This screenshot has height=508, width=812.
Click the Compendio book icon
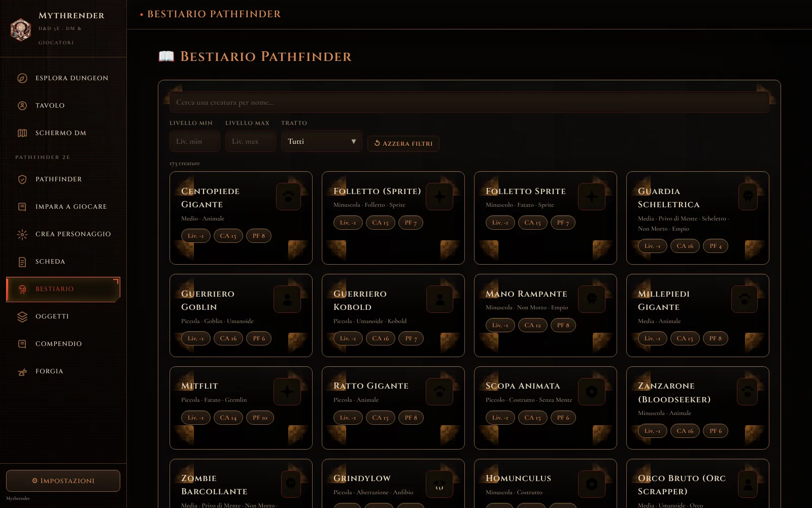pyautogui.click(x=22, y=344)
